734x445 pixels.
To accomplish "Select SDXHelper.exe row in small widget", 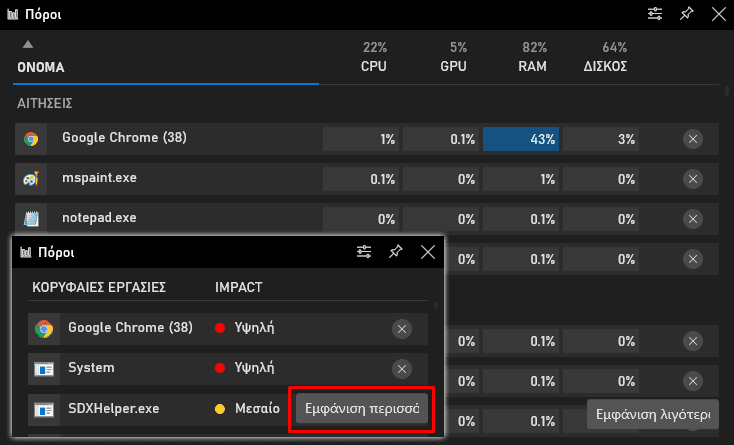I will coord(228,409).
